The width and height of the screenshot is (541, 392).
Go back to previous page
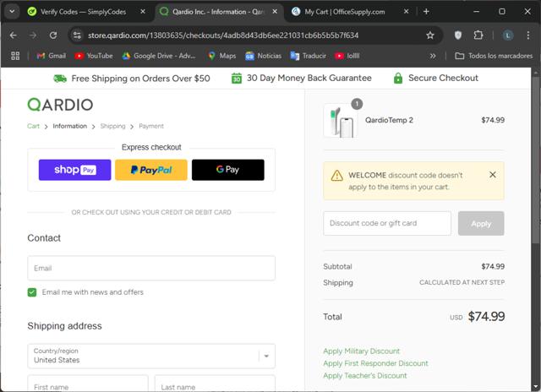coord(14,35)
